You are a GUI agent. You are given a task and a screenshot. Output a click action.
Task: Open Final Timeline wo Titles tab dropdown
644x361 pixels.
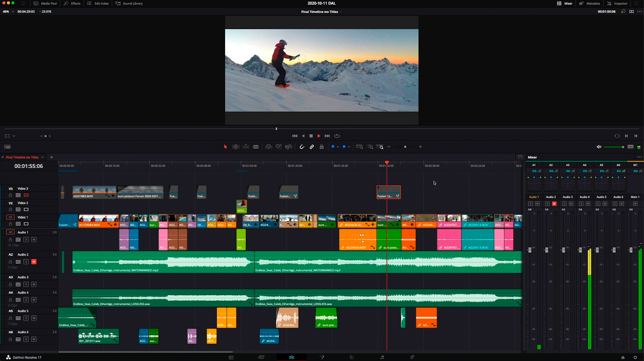42,157
